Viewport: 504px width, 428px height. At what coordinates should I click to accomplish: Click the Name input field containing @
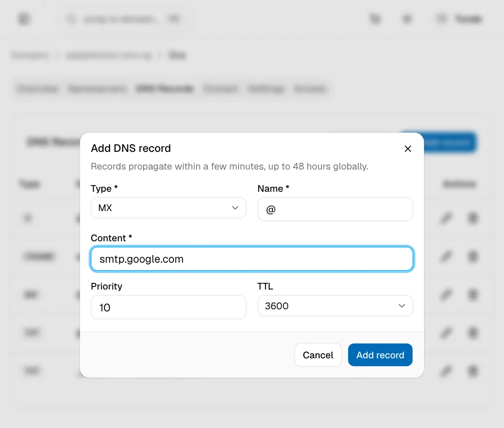tap(335, 209)
